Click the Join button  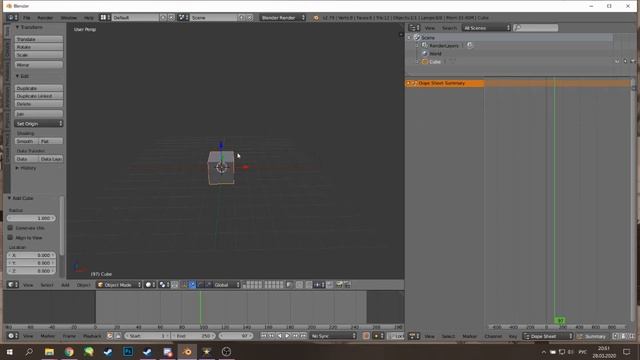[39, 113]
